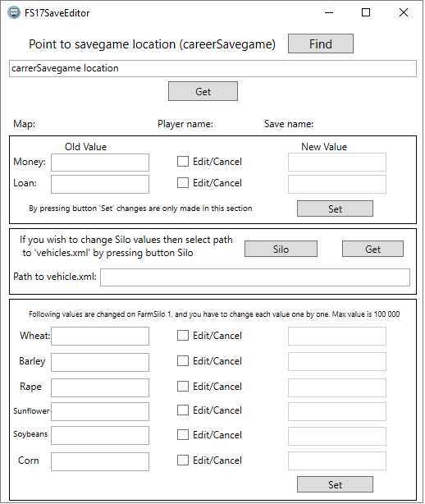
Task: Click the Silo button
Action: 281,249
